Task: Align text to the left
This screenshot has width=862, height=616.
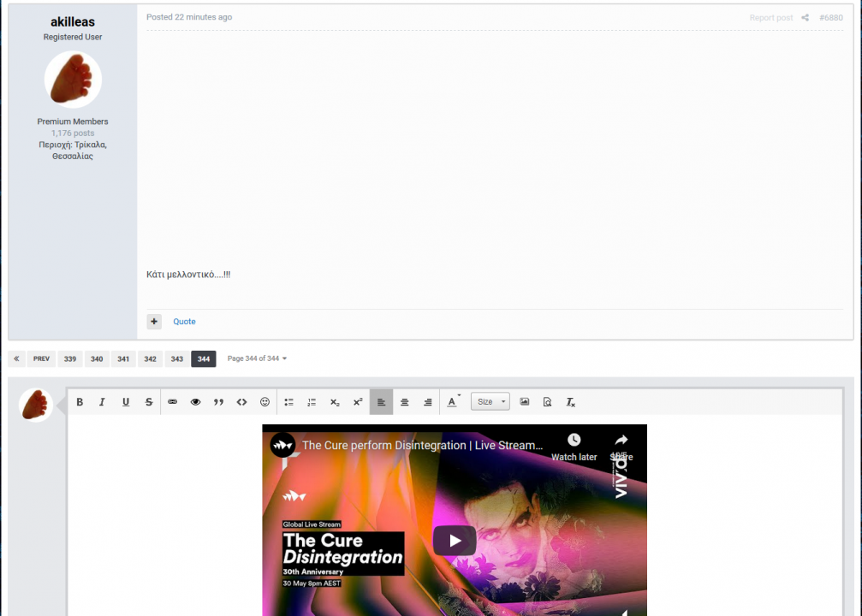Action: click(382, 402)
